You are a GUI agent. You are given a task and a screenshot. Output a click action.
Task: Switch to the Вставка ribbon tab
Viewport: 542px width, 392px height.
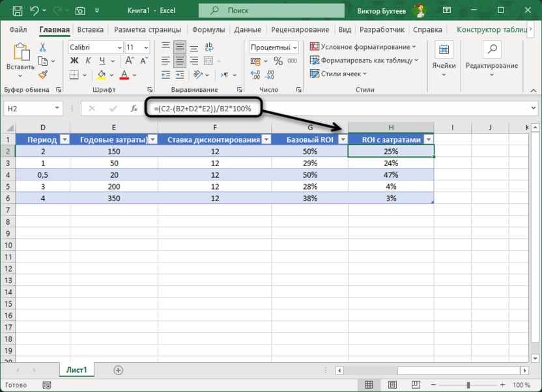point(90,29)
